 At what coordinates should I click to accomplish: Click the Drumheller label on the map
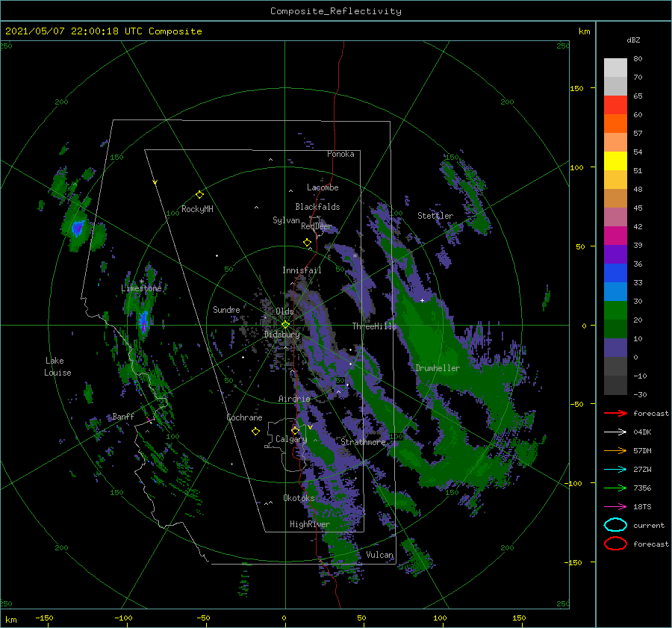click(438, 368)
